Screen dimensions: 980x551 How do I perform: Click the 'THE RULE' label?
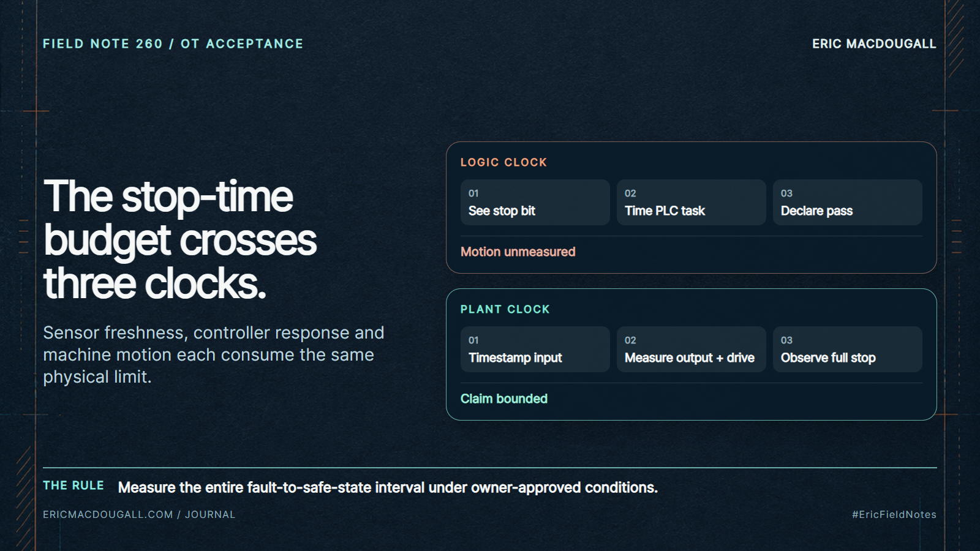tap(73, 485)
